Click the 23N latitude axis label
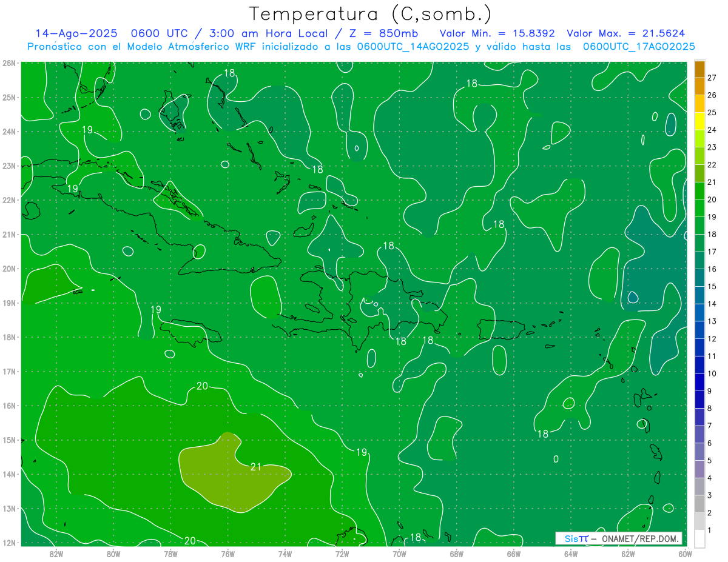The image size is (728, 562). click(x=9, y=166)
